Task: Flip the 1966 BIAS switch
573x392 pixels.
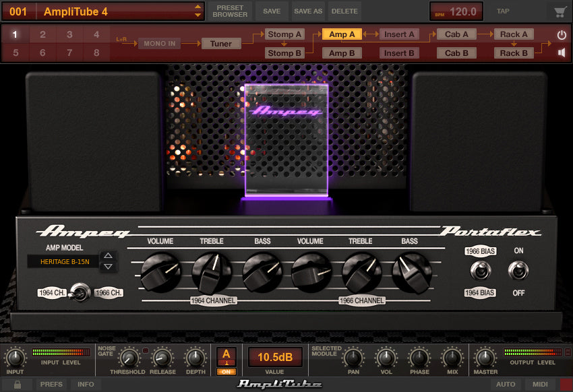Action: (x=480, y=271)
